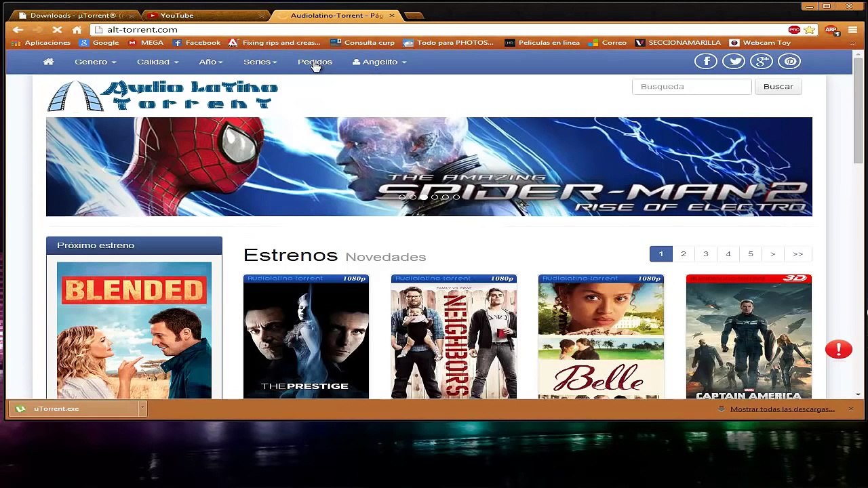Click the browser home button
The height and width of the screenshot is (488, 868).
(77, 30)
